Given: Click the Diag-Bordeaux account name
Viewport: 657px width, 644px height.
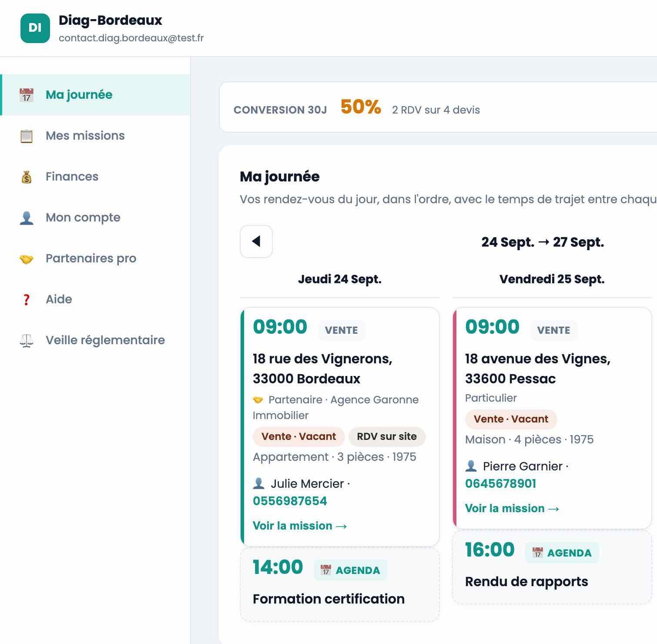Looking at the screenshot, I should pos(111,20).
